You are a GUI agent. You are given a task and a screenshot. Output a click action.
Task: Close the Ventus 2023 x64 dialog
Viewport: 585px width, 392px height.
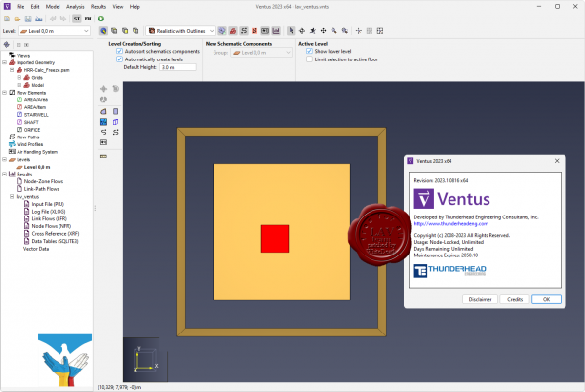point(557,161)
